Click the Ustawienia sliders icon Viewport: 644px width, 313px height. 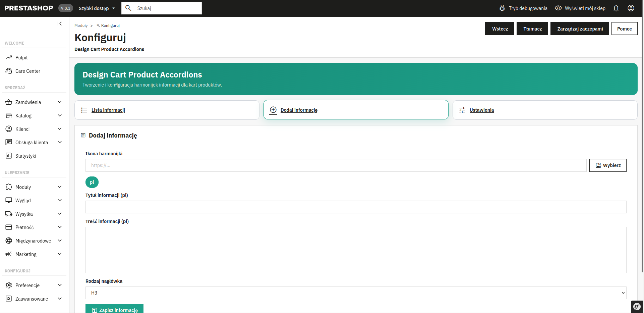(x=462, y=110)
